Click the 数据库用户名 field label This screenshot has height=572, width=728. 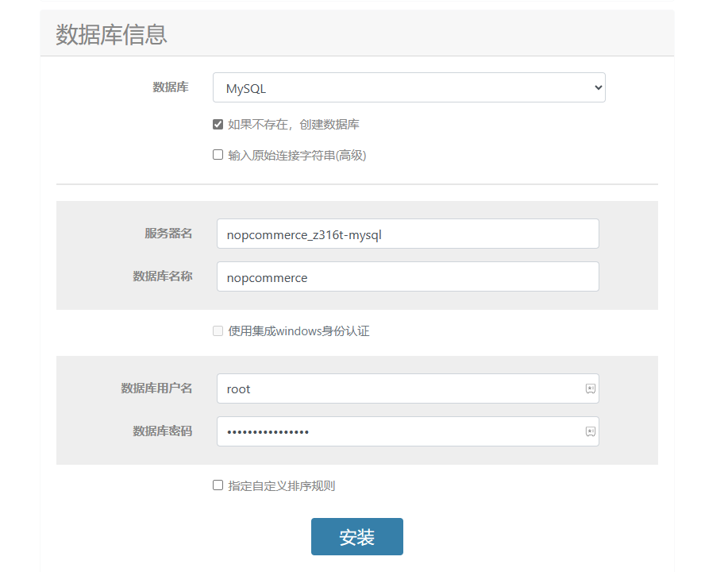pos(156,388)
